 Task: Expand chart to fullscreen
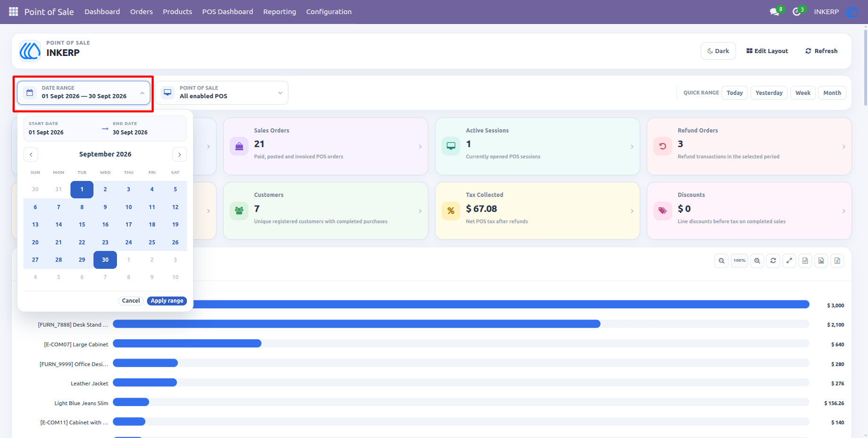[789, 260]
